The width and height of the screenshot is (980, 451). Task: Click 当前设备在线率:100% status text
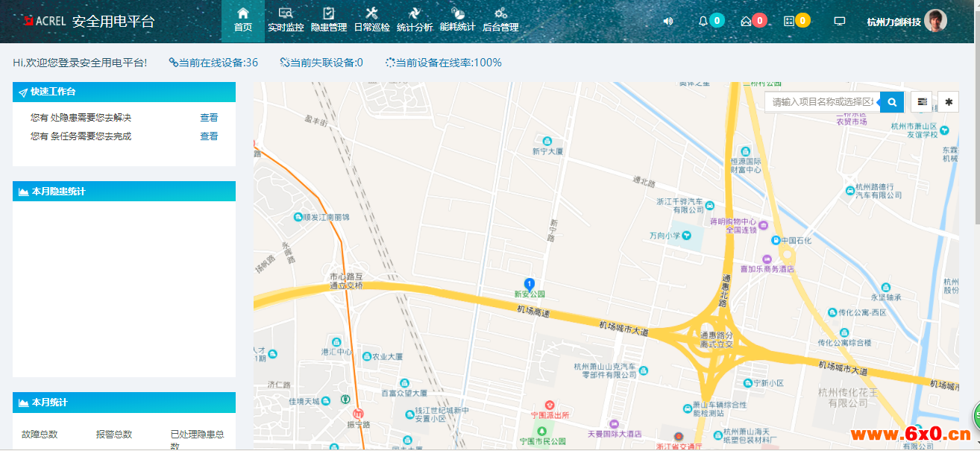pyautogui.click(x=444, y=63)
